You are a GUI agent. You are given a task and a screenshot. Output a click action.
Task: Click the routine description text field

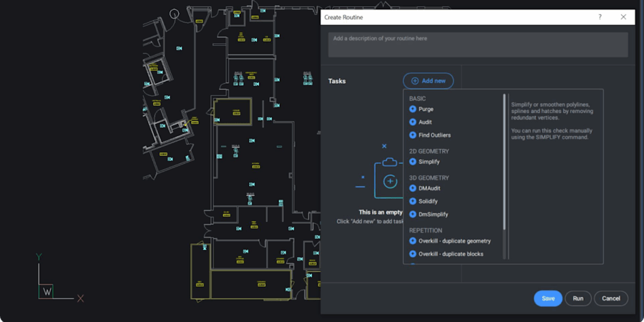click(477, 45)
